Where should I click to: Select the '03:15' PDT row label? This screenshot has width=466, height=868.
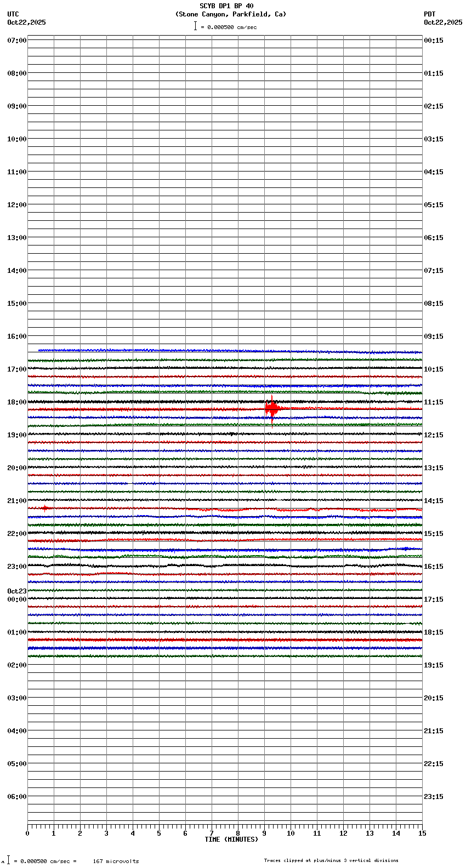[434, 139]
